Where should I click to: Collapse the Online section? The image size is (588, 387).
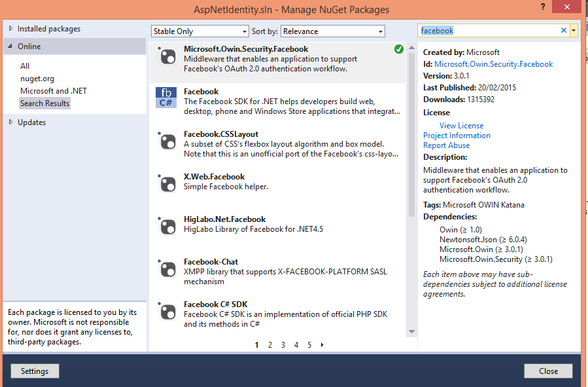[x=10, y=46]
